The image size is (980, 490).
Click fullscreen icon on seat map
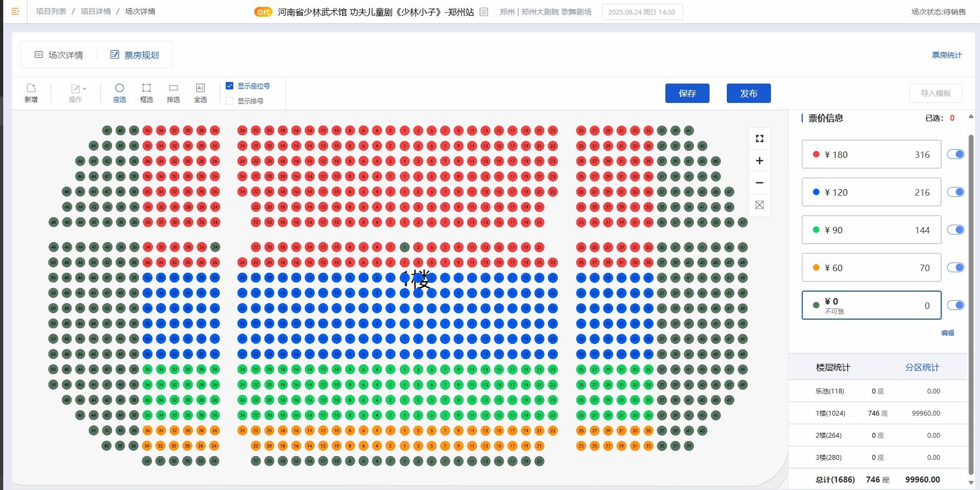tap(760, 139)
